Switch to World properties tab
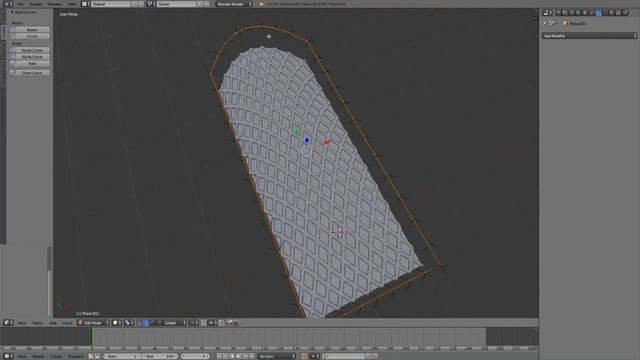The height and width of the screenshot is (360, 640). tap(578, 13)
